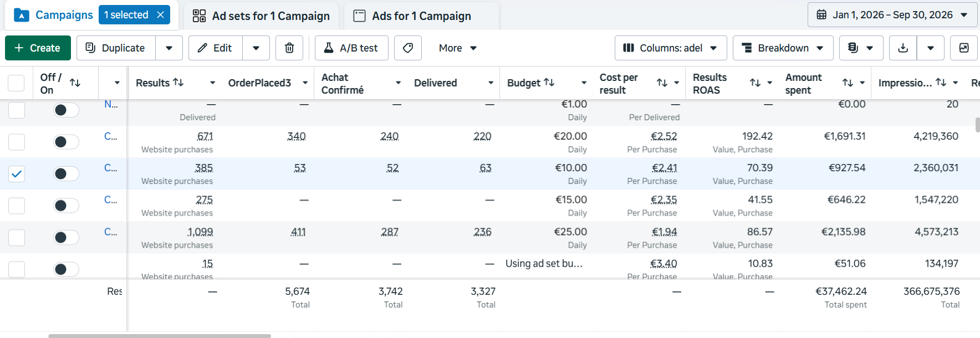Click the download export icon

pos(903,48)
